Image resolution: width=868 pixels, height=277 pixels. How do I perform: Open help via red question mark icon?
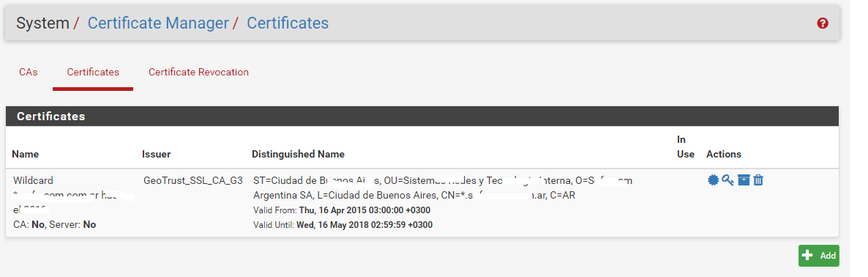coord(823,23)
